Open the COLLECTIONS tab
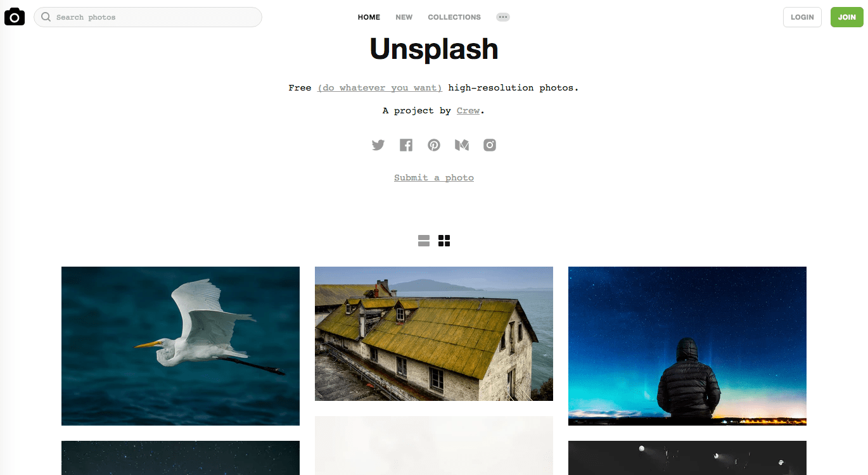This screenshot has height=475, width=868. (x=454, y=17)
